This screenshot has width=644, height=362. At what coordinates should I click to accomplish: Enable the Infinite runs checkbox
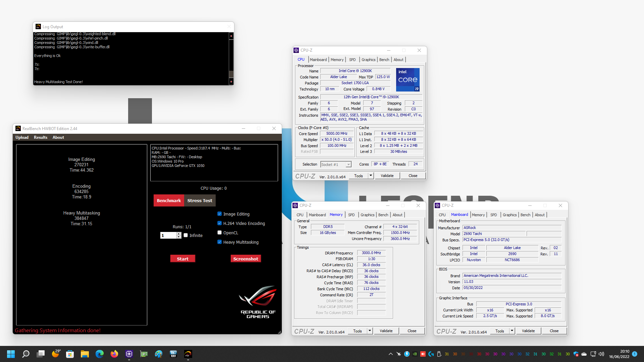pyautogui.click(x=185, y=235)
